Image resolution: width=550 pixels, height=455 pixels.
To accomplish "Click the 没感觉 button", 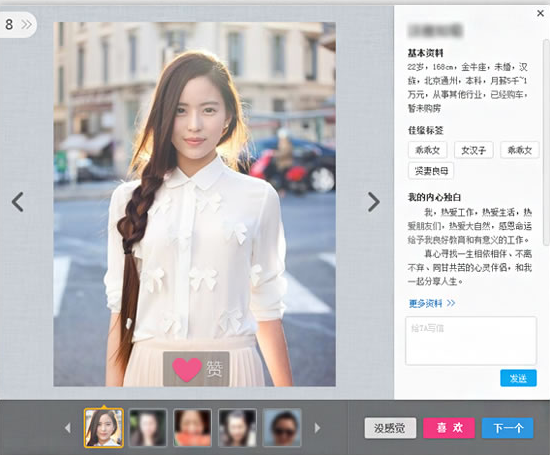I will click(390, 428).
